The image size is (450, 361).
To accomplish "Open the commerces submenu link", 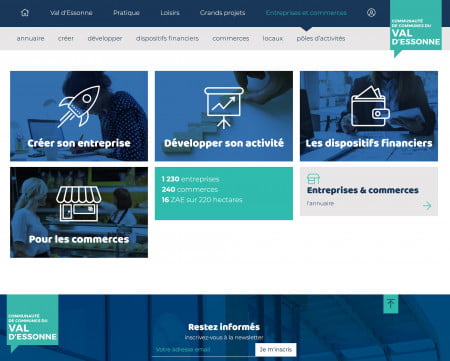I will (231, 38).
